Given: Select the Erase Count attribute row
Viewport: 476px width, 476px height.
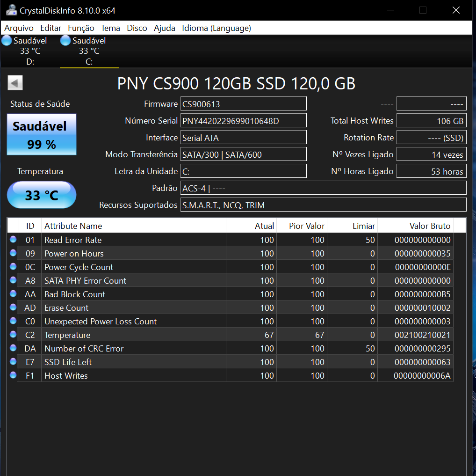Looking at the screenshot, I should [x=231, y=308].
